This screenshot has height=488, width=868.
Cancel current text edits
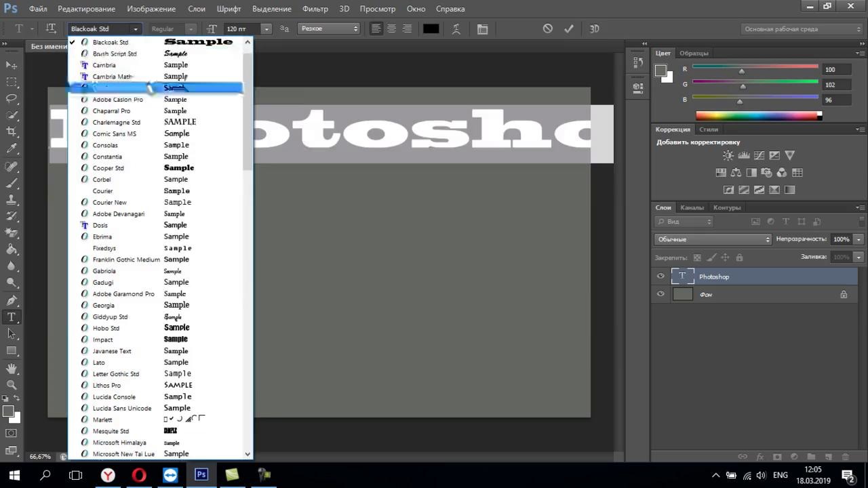[x=548, y=28]
